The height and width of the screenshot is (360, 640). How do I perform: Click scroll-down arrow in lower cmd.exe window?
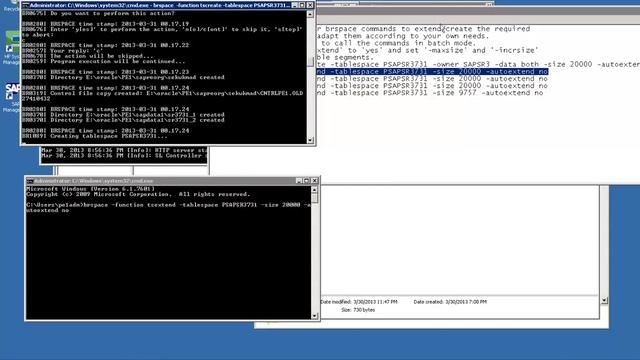tap(314, 316)
